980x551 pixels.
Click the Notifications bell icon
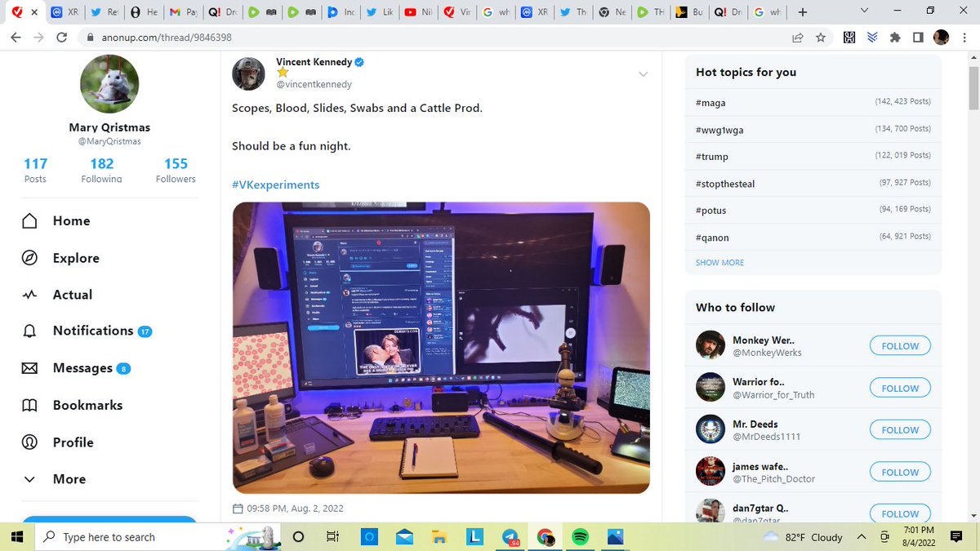click(30, 331)
